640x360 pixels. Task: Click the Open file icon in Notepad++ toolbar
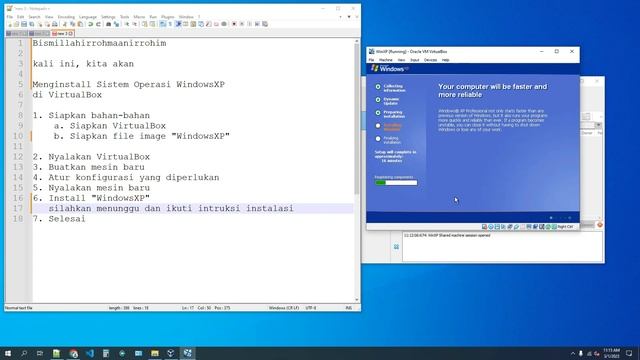pyautogui.click(x=17, y=24)
